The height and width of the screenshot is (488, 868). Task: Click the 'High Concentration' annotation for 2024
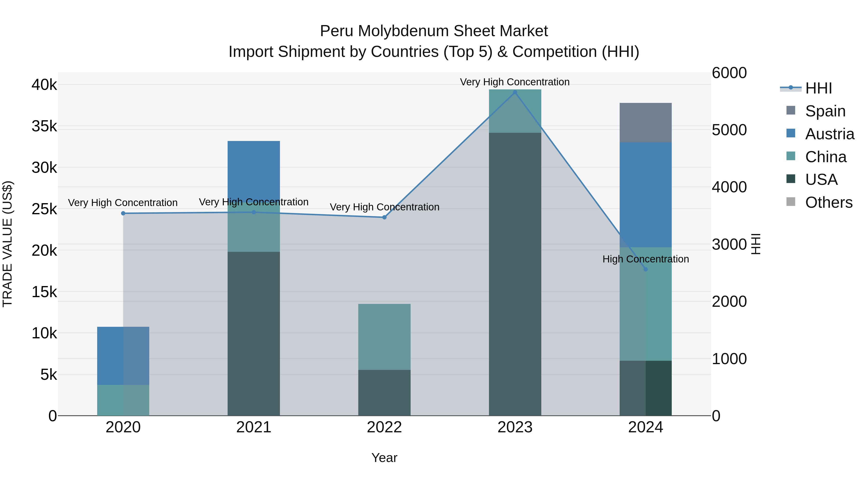646,259
